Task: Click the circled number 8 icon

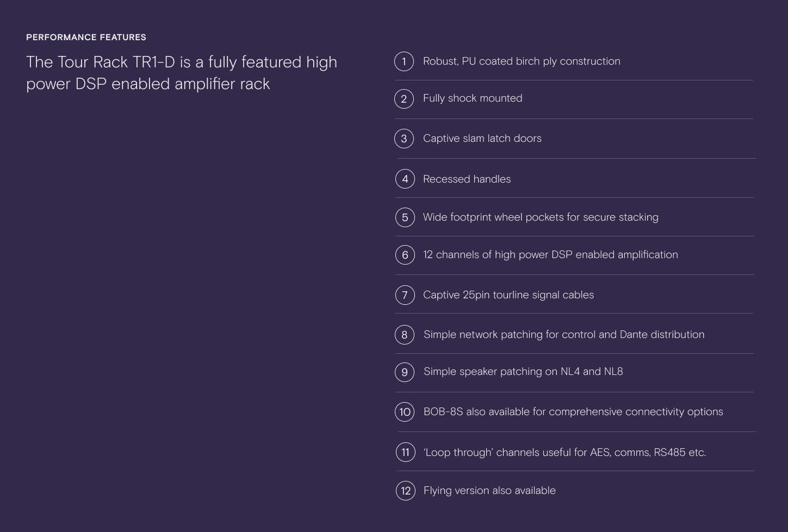Action: (x=405, y=335)
